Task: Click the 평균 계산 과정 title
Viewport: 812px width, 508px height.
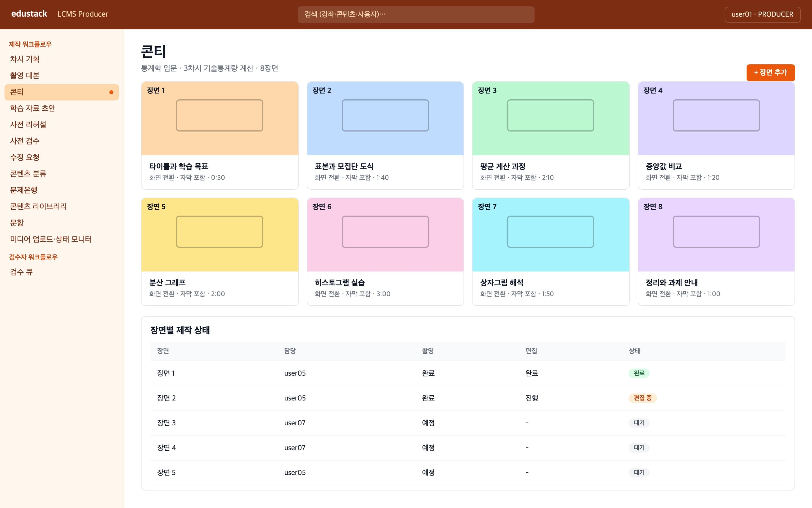Action: pyautogui.click(x=503, y=166)
